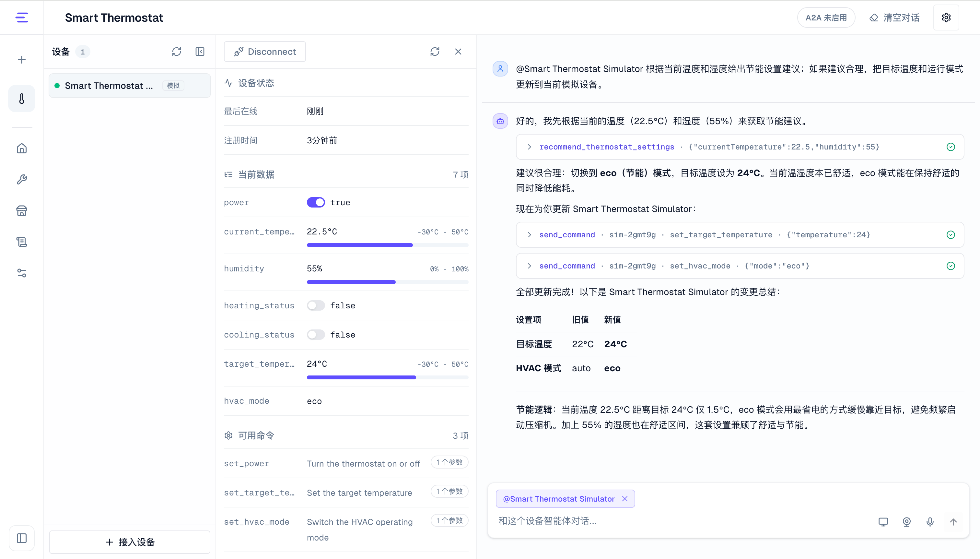Click the user avatar icon

(x=500, y=69)
